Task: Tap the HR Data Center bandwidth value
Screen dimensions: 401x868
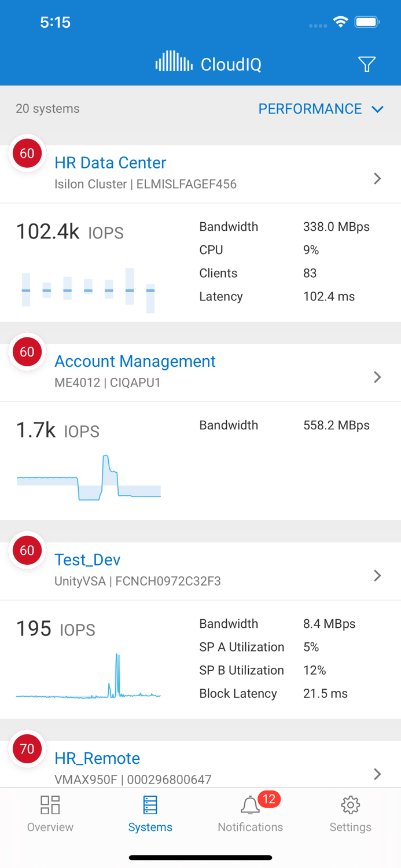Action: (336, 226)
